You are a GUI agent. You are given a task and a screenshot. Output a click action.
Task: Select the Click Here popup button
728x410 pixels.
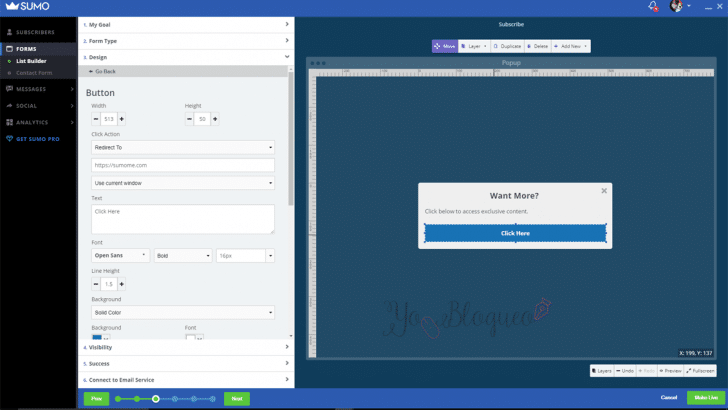point(515,233)
